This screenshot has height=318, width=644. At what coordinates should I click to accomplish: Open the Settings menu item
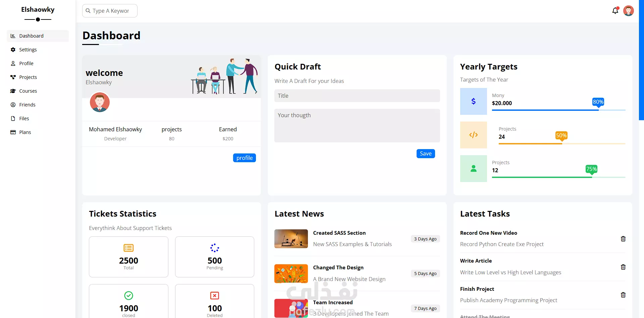[x=38, y=50]
